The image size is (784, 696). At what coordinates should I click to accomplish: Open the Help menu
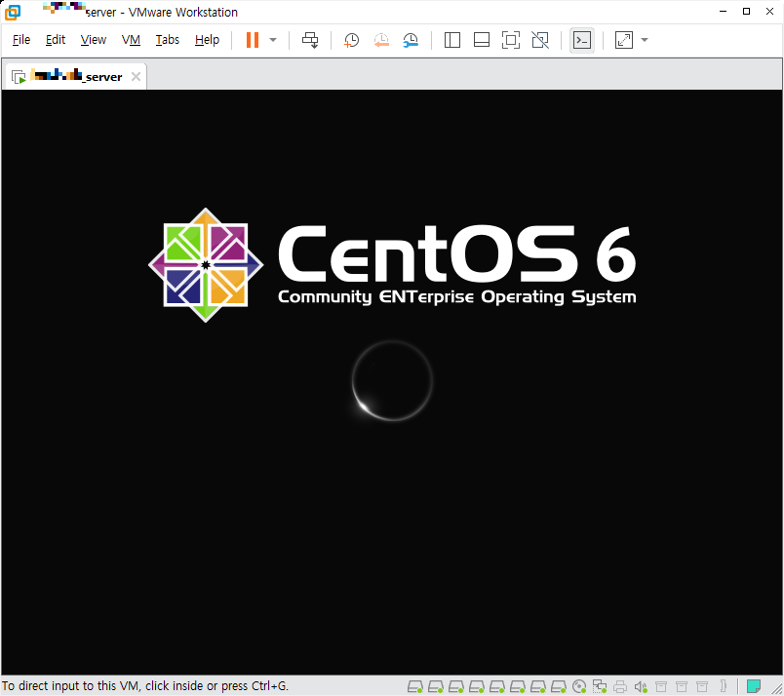point(207,40)
